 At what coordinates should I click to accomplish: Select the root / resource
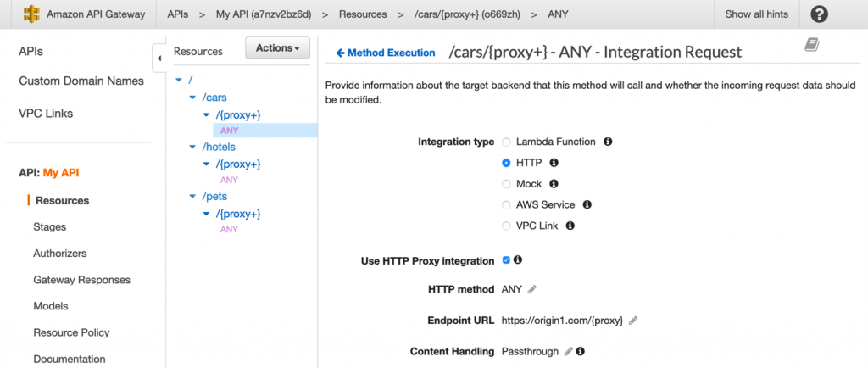(191, 81)
